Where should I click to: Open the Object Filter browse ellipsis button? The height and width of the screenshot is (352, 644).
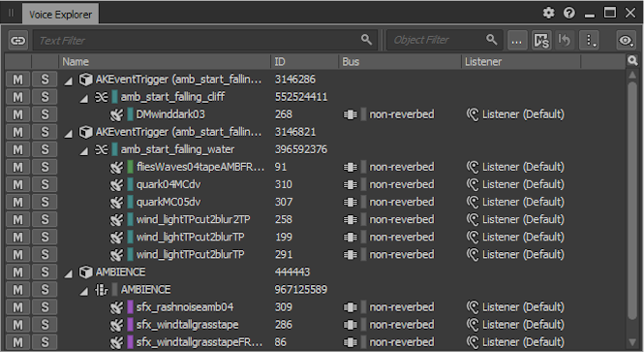pyautogui.click(x=517, y=41)
